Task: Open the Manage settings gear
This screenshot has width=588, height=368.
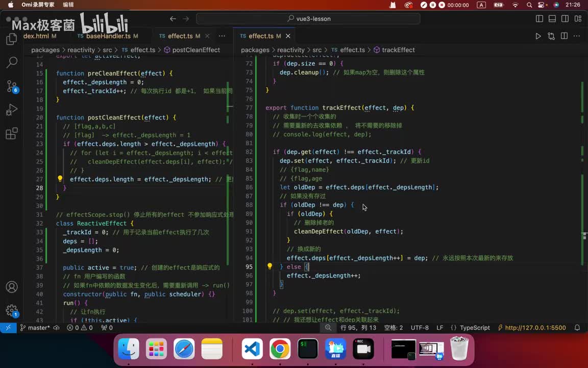Action: tap(12, 311)
